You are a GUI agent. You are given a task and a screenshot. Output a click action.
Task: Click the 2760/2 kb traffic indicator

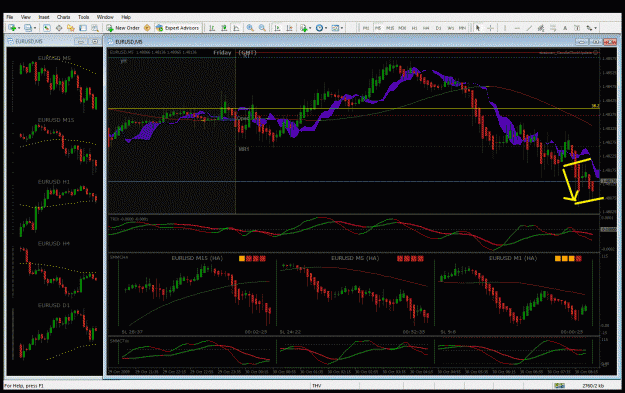point(593,385)
